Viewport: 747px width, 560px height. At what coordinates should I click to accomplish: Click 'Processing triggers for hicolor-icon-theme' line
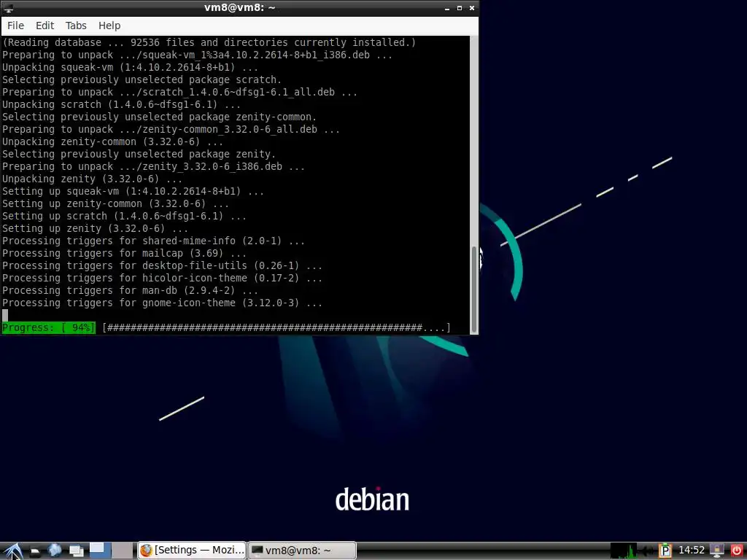(x=162, y=278)
